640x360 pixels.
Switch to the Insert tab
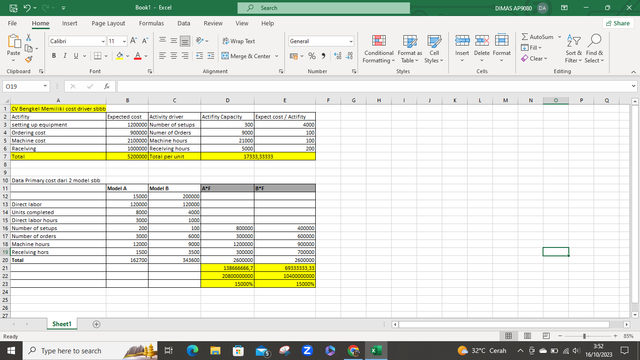[69, 23]
